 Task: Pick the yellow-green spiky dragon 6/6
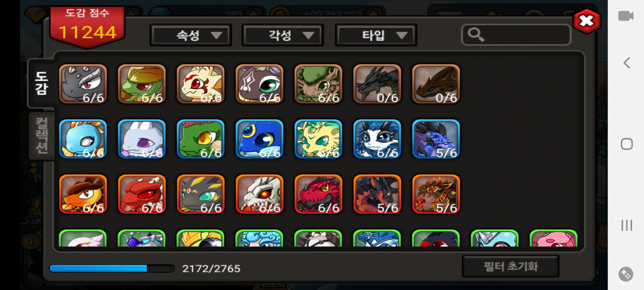click(318, 139)
